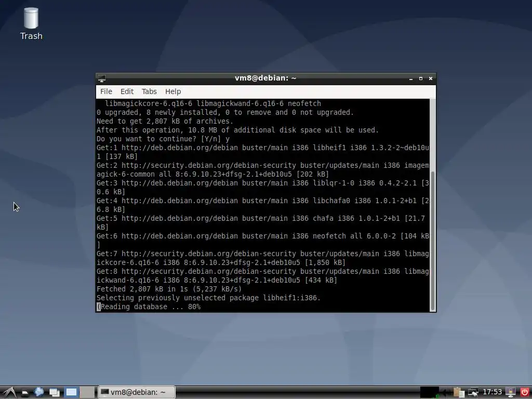Click the screen lock icon in the panel
The height and width of the screenshot is (399, 532).
[511, 392]
